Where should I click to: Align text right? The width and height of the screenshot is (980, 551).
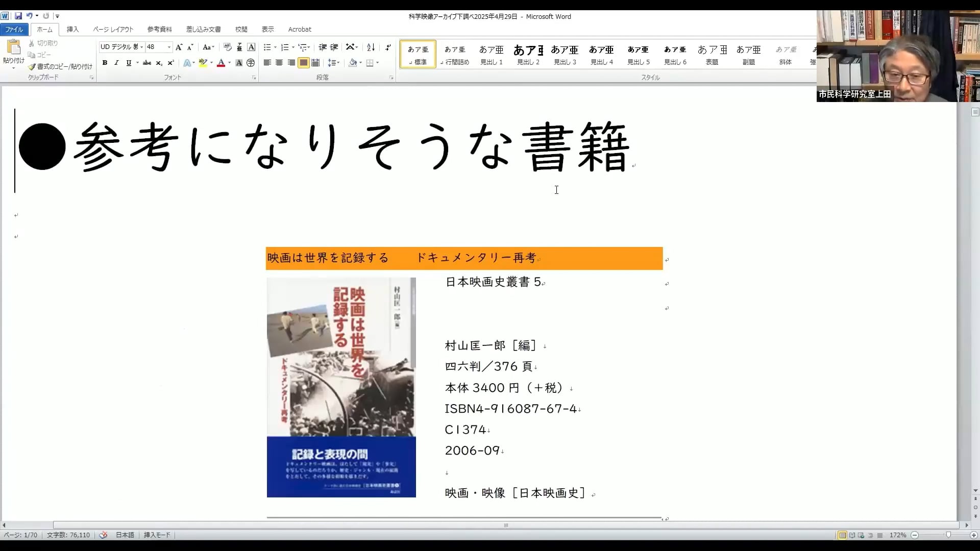coord(291,63)
